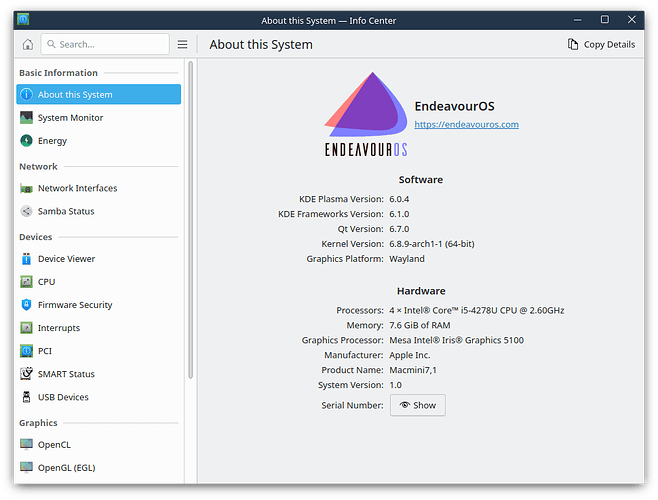Click the Home icon button in toolbar

[x=27, y=44]
